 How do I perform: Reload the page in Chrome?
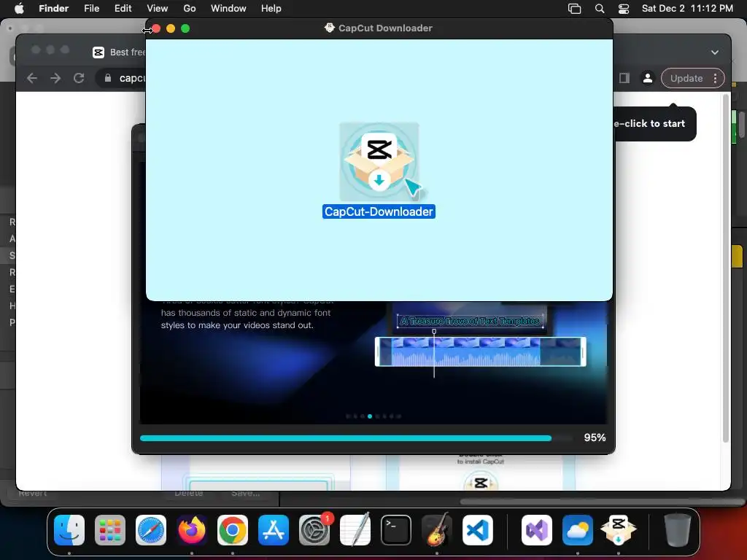tap(79, 78)
